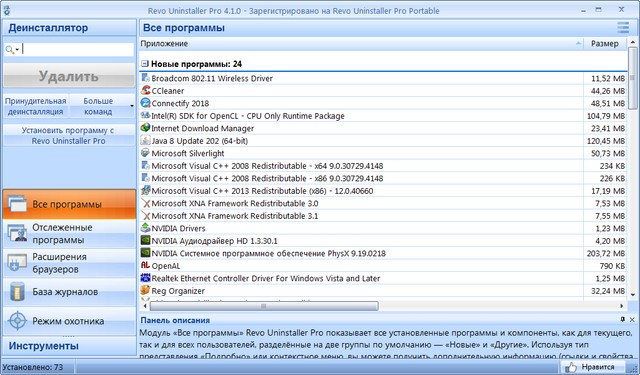Click the Broadcom 802.11 Wireless Driver icon
The image size is (640, 375).
(x=145, y=78)
